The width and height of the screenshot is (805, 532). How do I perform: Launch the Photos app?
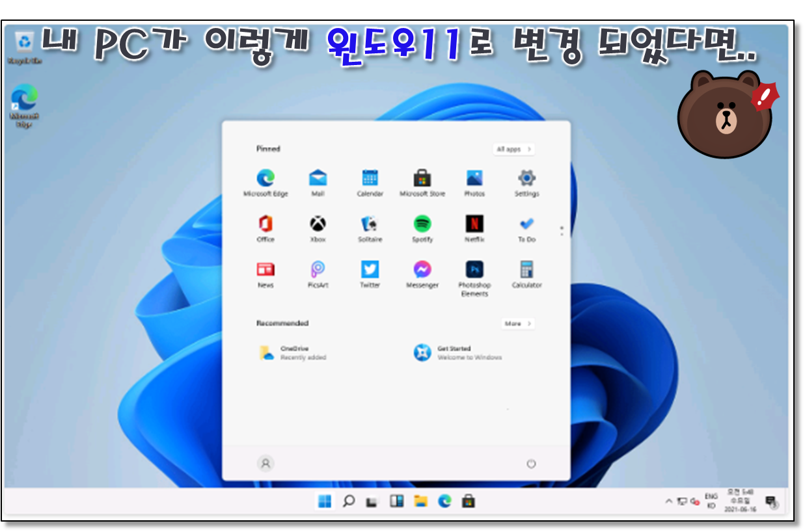tap(474, 178)
